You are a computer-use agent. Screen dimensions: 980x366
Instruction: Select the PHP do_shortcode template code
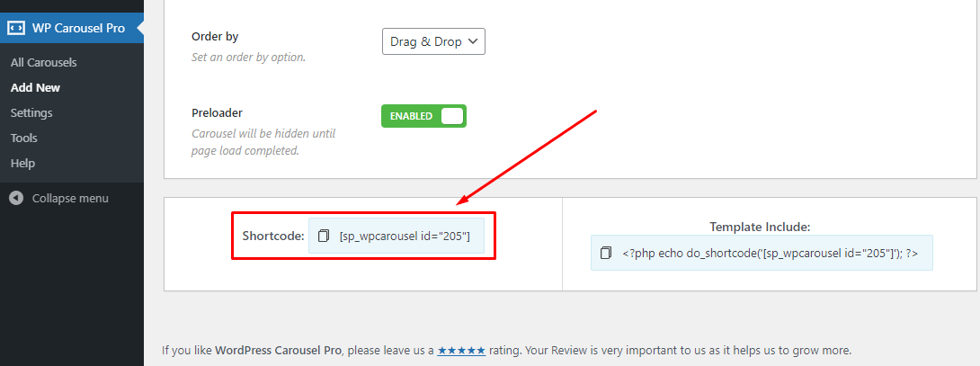pos(770,253)
